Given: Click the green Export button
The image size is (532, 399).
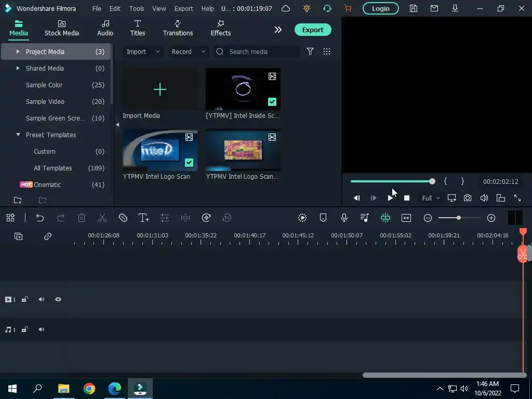Looking at the screenshot, I should pos(313,30).
